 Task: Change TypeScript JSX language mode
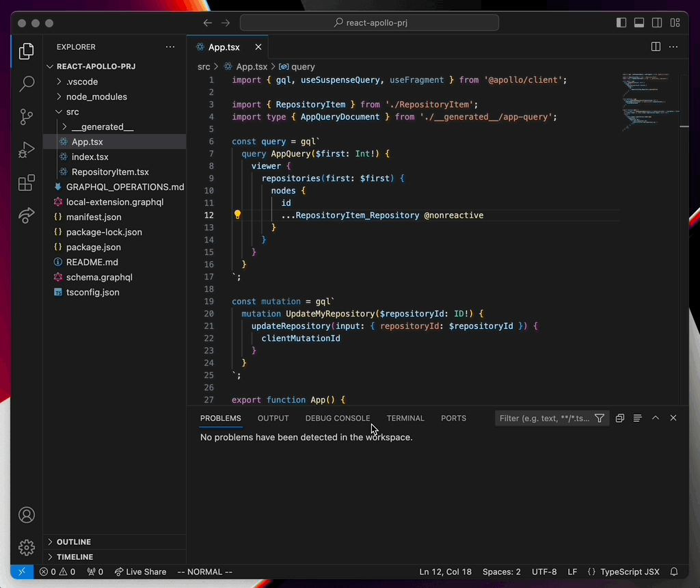click(x=630, y=572)
